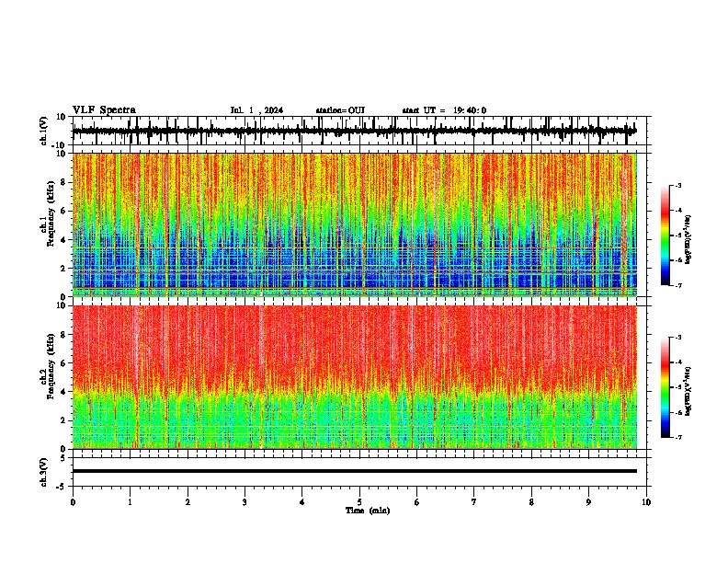Click the "5" tick on ch.3(V) axis

point(64,457)
